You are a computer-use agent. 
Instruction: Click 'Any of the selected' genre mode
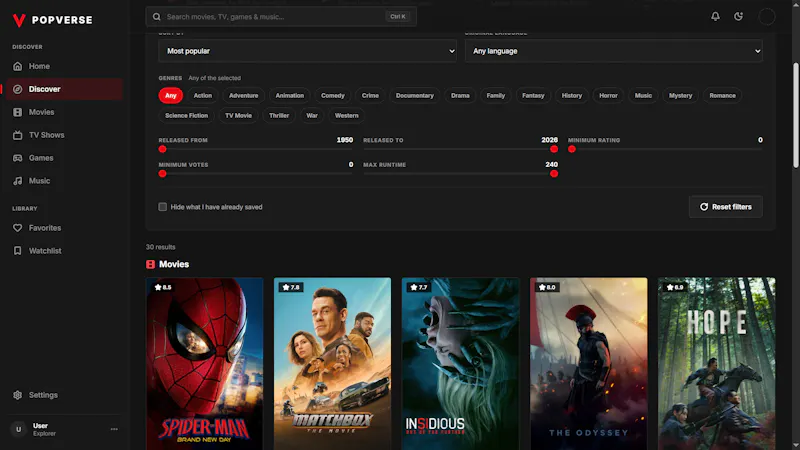[214, 78]
